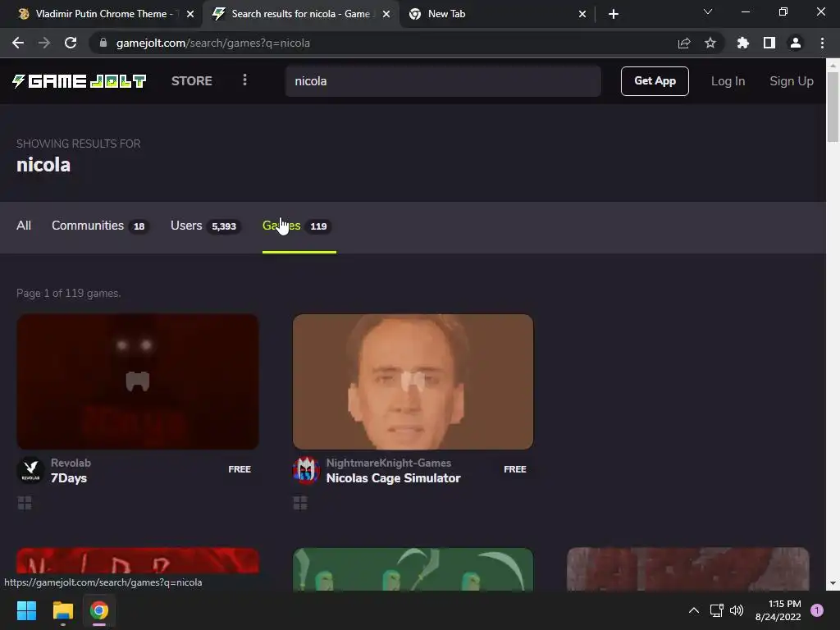Focus the search field containing nicola

442,81
